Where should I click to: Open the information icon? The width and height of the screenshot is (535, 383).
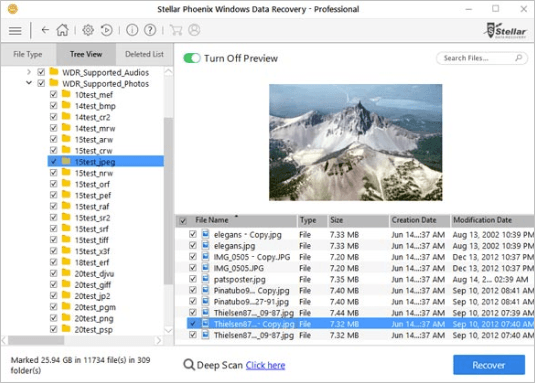point(132,30)
